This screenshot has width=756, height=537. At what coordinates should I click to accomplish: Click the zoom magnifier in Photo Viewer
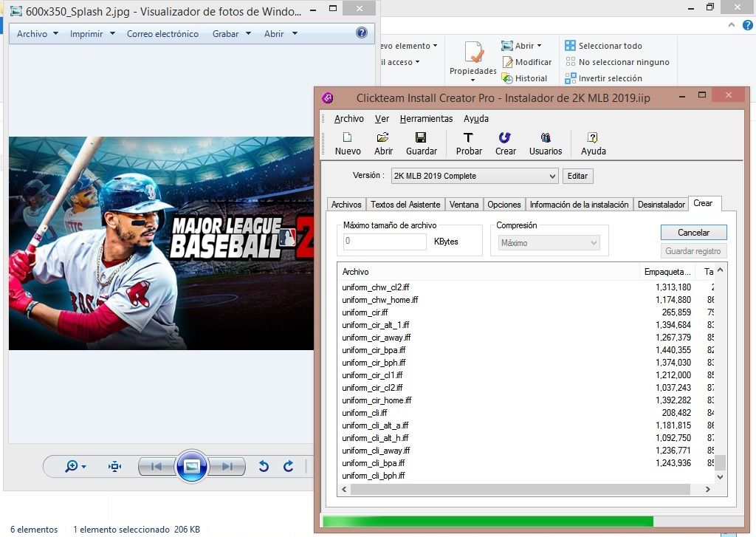point(72,466)
